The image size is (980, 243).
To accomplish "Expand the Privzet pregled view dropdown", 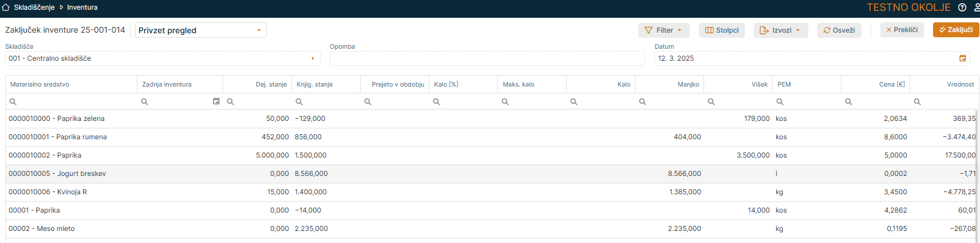I will pos(259,30).
